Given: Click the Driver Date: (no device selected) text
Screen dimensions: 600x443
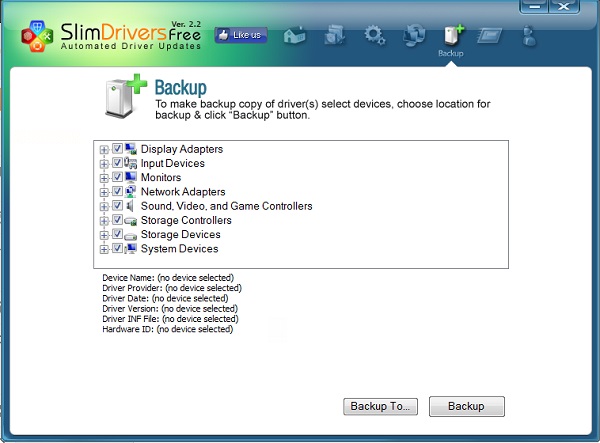Looking at the screenshot, I should click(x=165, y=298).
